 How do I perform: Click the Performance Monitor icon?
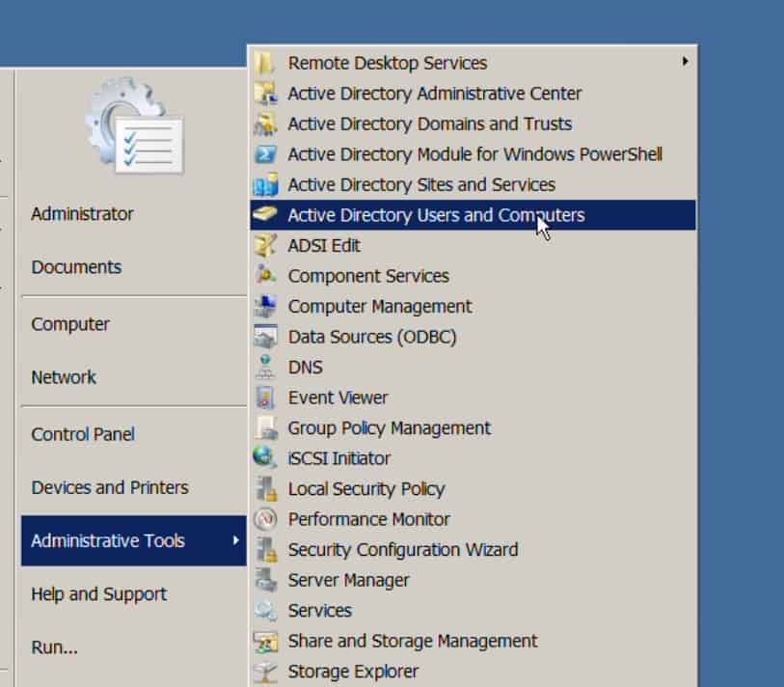coord(265,519)
